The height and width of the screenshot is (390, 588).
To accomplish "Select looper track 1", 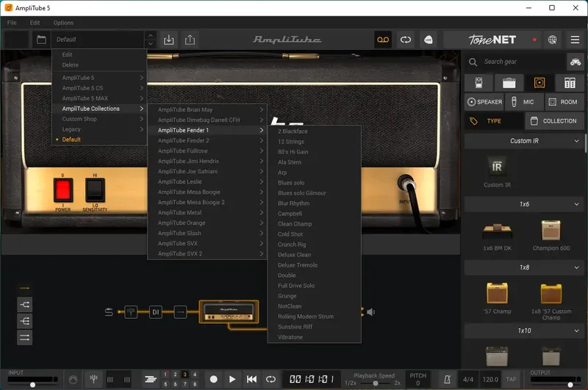I will 165,375.
